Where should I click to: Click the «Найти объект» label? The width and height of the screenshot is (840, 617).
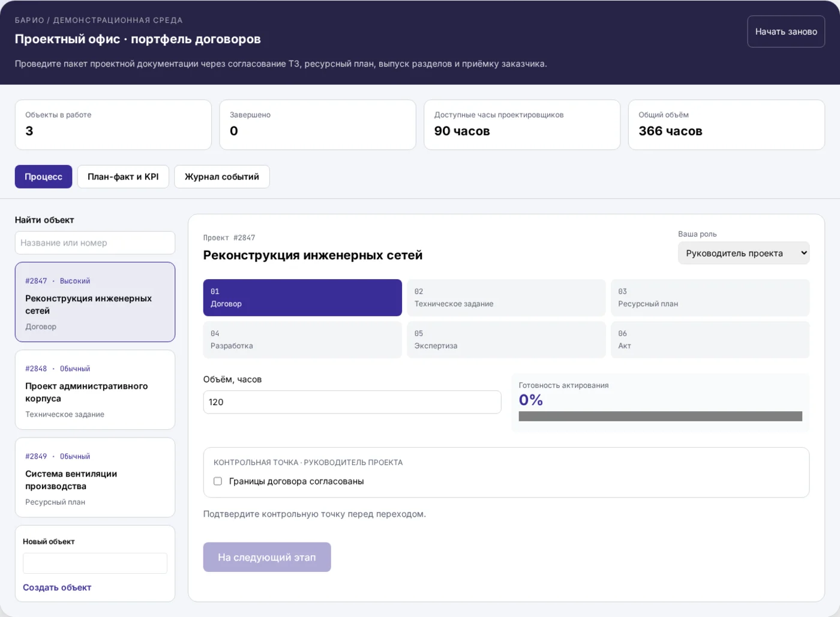(44, 220)
